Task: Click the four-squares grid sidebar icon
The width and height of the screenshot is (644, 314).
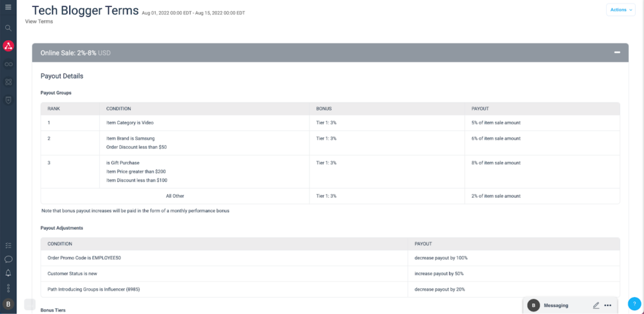Action: click(8, 82)
